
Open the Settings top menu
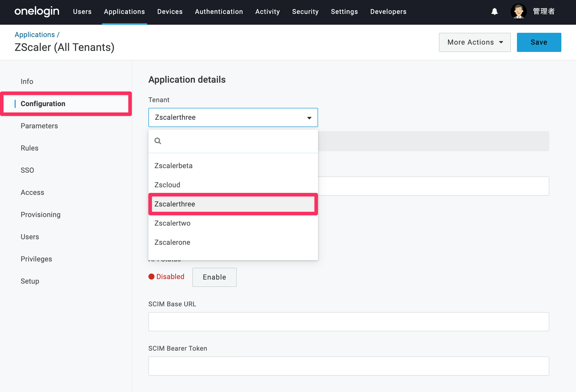pyautogui.click(x=344, y=12)
